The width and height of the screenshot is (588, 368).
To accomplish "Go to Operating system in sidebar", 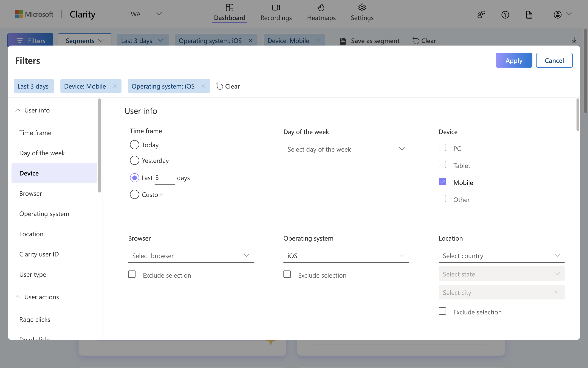I will (x=54, y=214).
